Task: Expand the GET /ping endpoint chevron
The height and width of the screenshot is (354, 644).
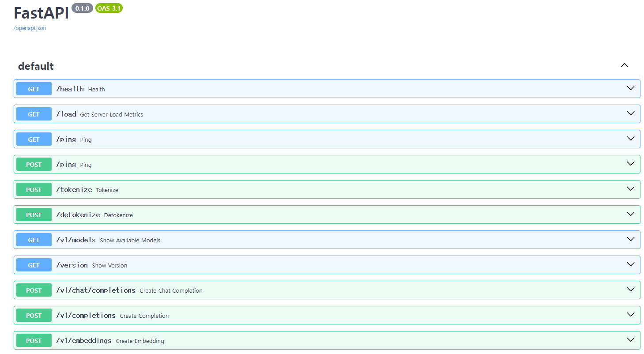Action: pyautogui.click(x=631, y=139)
